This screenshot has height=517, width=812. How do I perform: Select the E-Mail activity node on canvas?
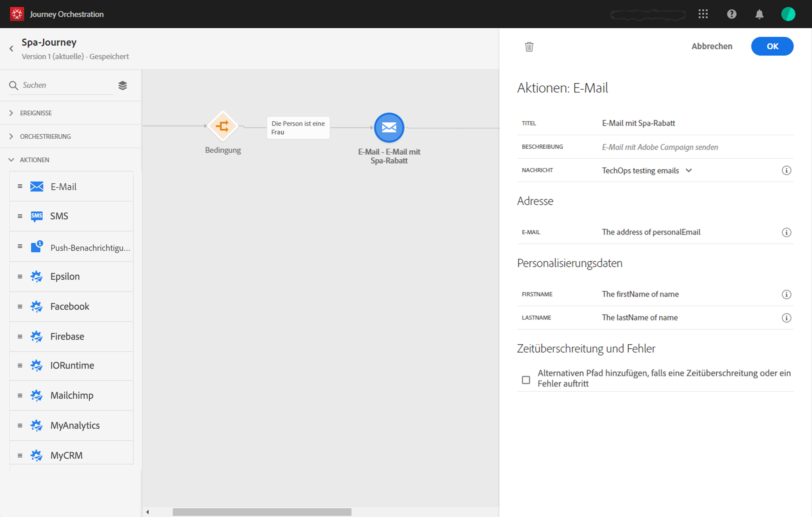click(389, 128)
